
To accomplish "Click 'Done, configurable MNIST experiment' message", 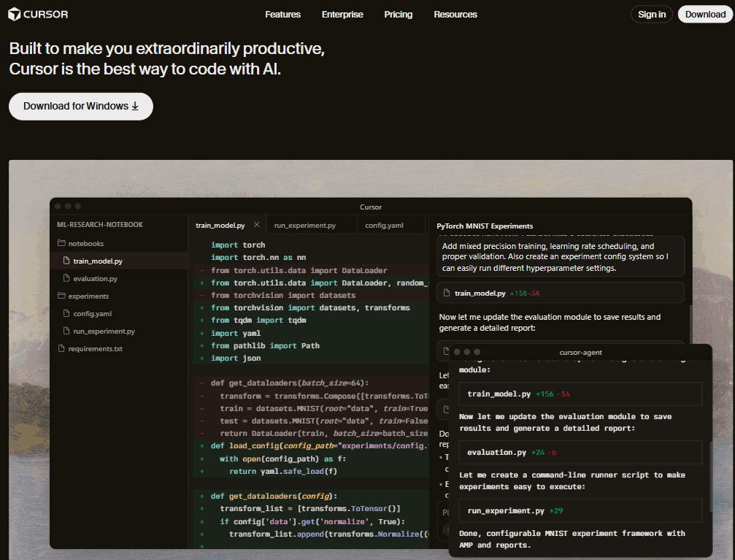I will click(572, 539).
